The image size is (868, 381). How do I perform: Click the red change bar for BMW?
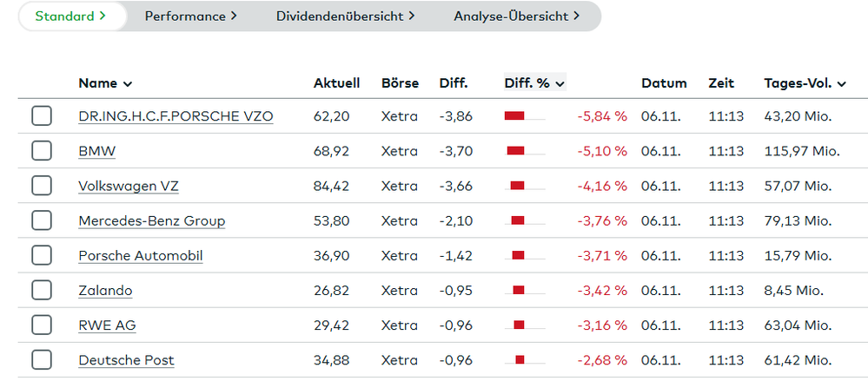coord(516,151)
